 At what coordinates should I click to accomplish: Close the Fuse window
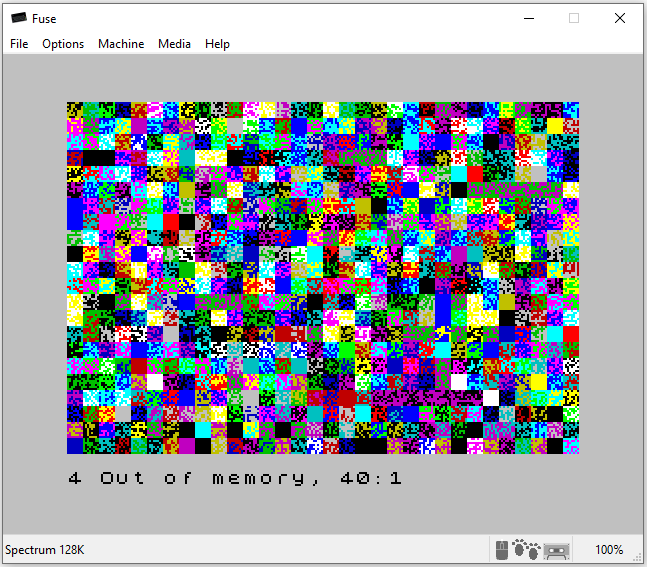(620, 18)
